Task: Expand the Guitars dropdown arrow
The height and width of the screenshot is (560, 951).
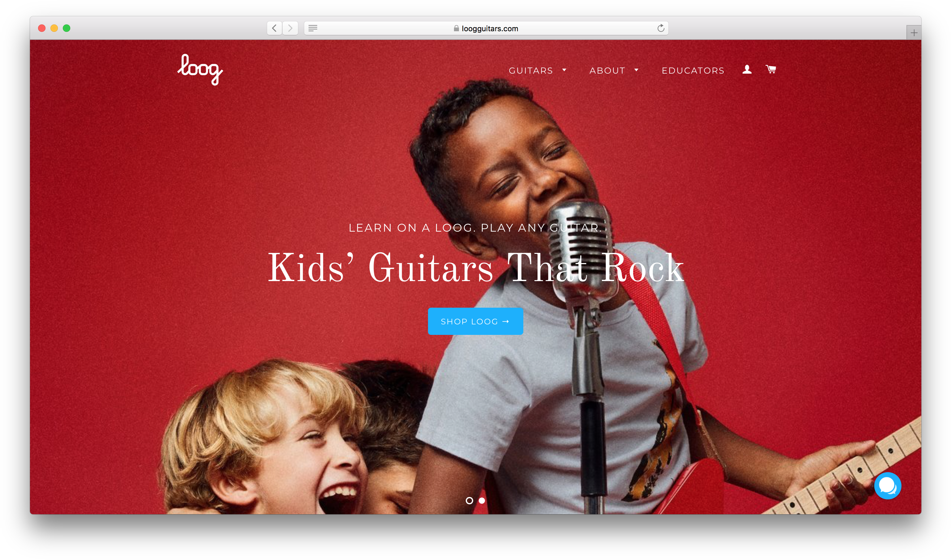Action: (x=564, y=70)
